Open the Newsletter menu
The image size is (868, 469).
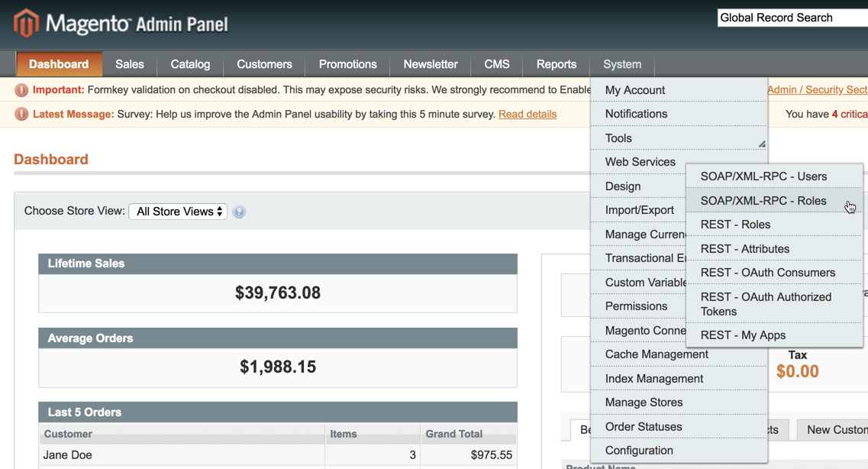431,64
